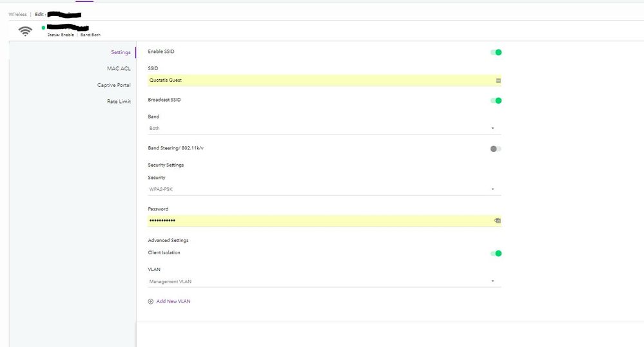Click the Wireless breadcrumb link
644x347 pixels.
tap(17, 14)
